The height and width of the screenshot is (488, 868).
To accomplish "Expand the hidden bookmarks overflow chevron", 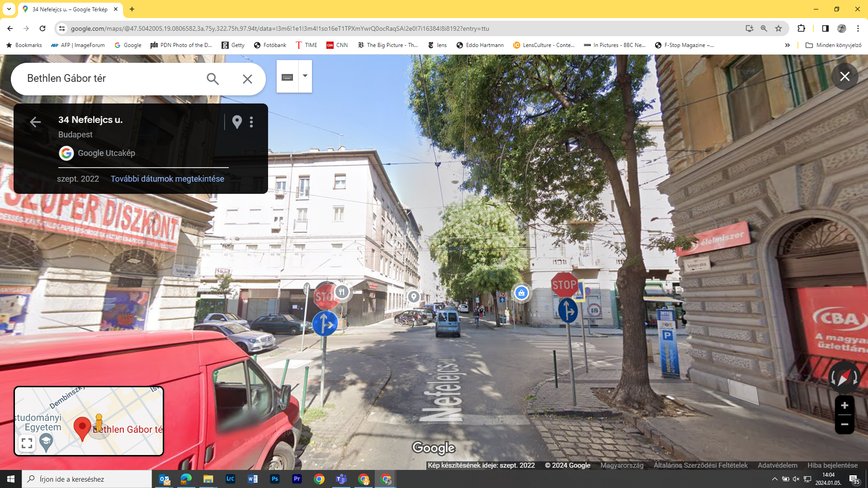I will pos(787,45).
